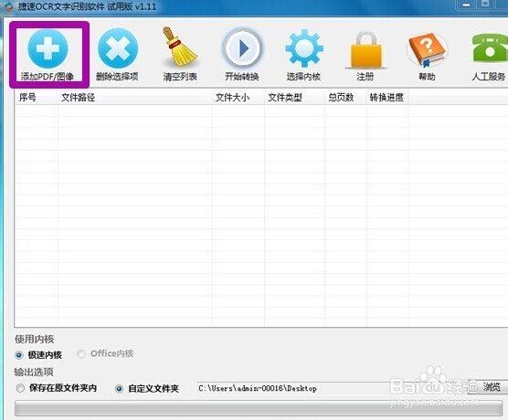Click the app logo in title bar
The width and height of the screenshot is (508, 420).
click(x=8, y=6)
